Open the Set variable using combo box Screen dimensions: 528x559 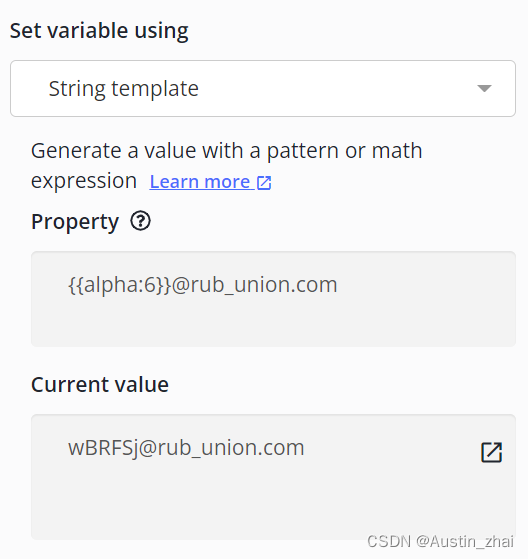[263, 88]
